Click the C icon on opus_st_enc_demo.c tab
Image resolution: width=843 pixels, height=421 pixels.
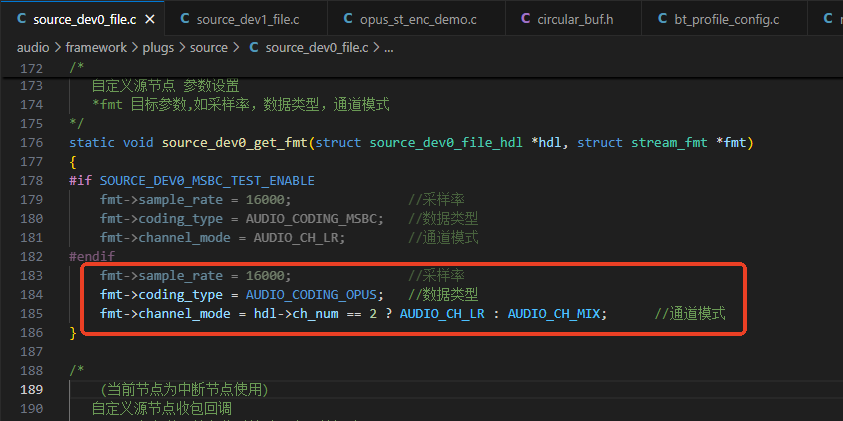pos(348,19)
